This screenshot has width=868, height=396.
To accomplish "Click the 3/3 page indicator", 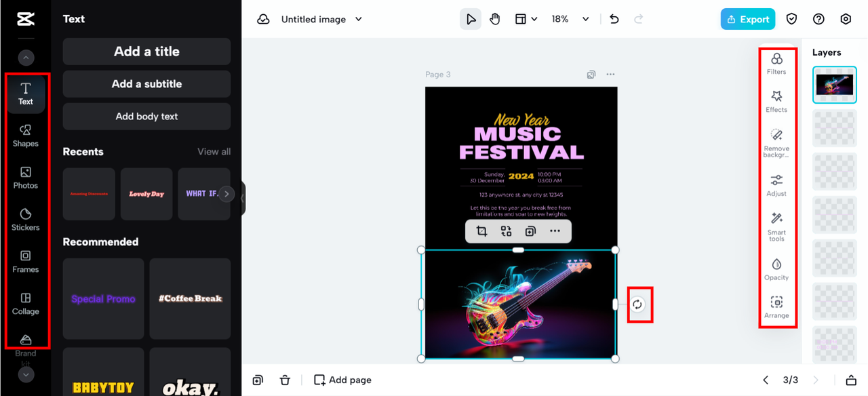I will coord(791,380).
